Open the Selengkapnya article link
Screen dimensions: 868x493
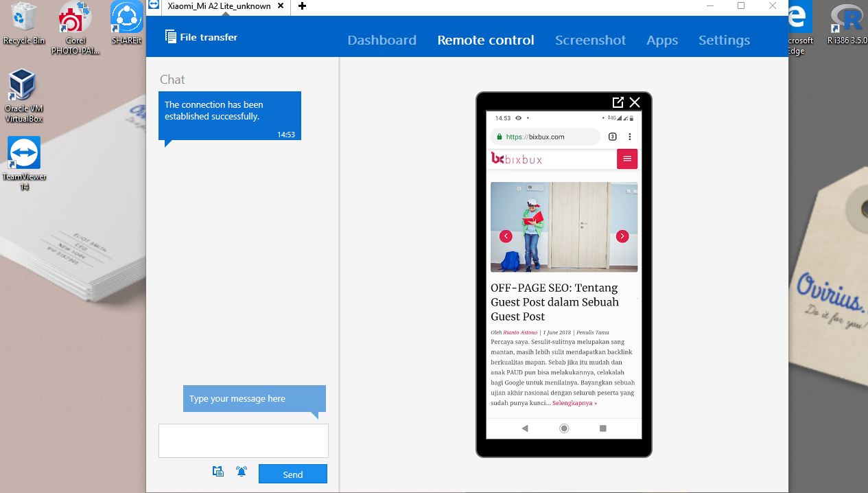coord(574,403)
